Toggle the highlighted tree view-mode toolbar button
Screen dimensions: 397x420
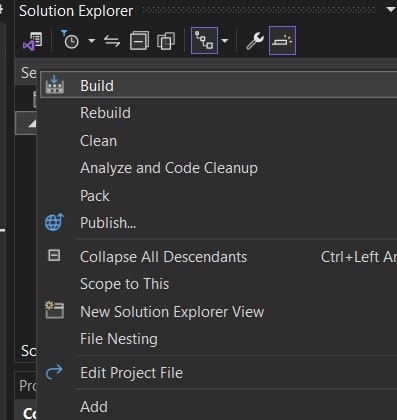tap(204, 41)
